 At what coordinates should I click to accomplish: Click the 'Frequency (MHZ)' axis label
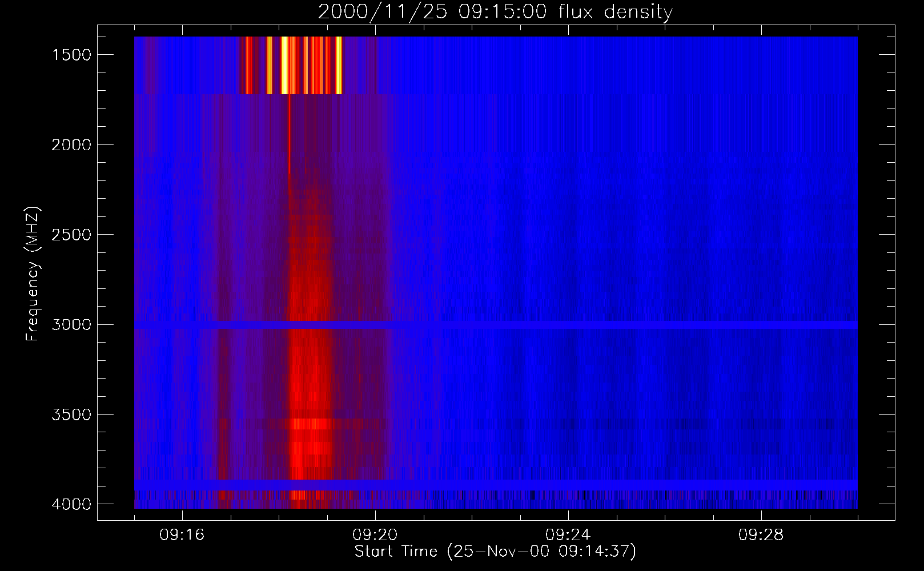point(33,274)
